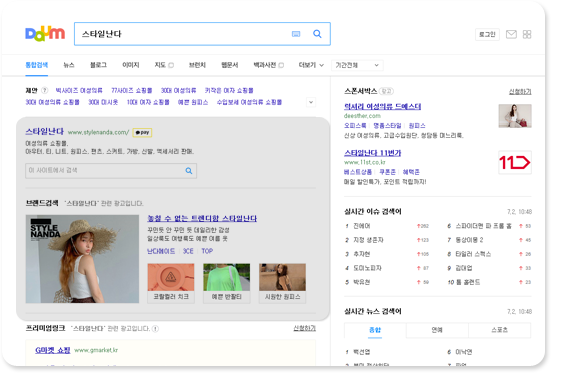
Task: Open the services grid icon
Action: pos(527,34)
